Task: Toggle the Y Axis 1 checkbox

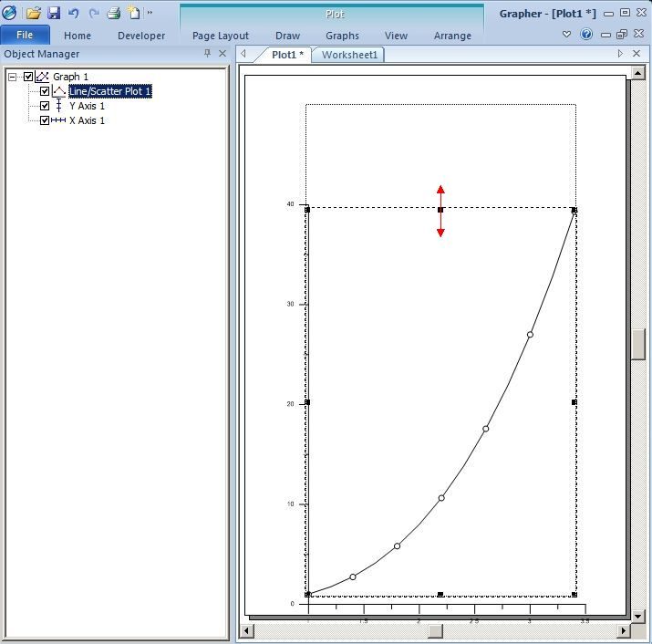Action: pos(45,106)
